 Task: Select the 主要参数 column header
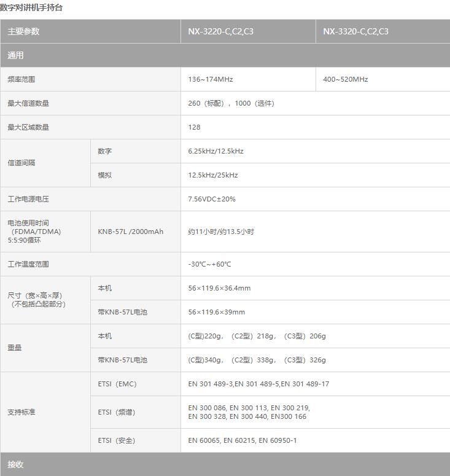point(23,31)
